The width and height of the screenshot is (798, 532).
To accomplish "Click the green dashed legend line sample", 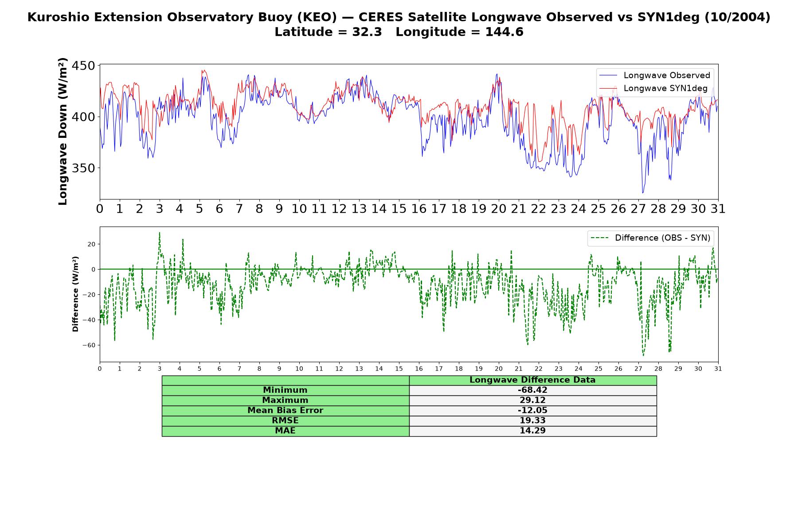I will [599, 239].
